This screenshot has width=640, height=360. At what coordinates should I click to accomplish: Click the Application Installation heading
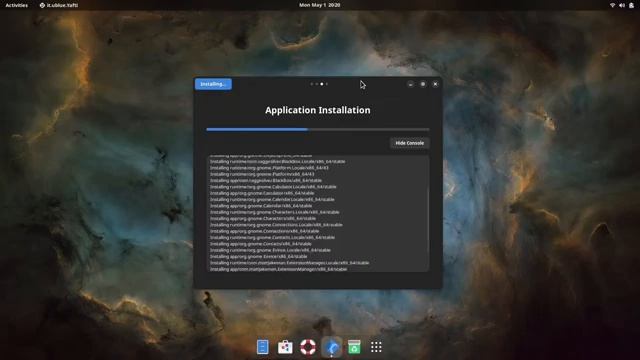[318, 110]
